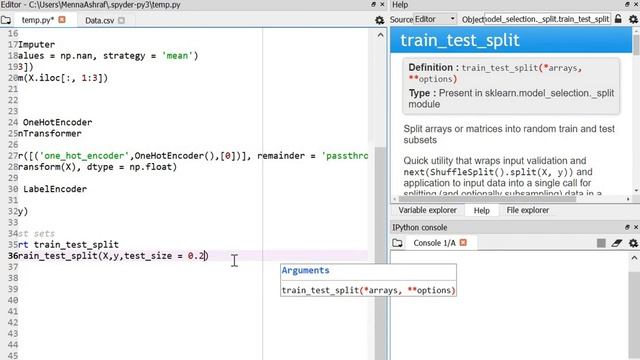640x360 pixels.
Task: Click the 'train_test_split' text on line 35
Action: 76,244
